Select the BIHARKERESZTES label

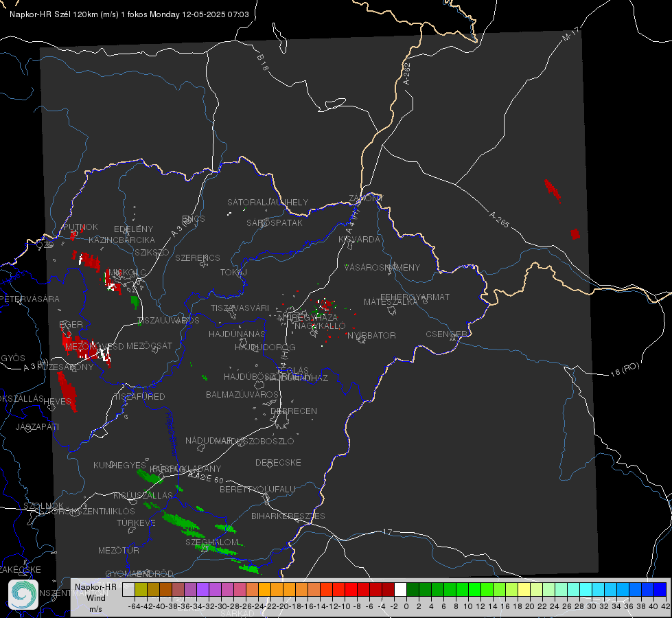[x=288, y=516]
